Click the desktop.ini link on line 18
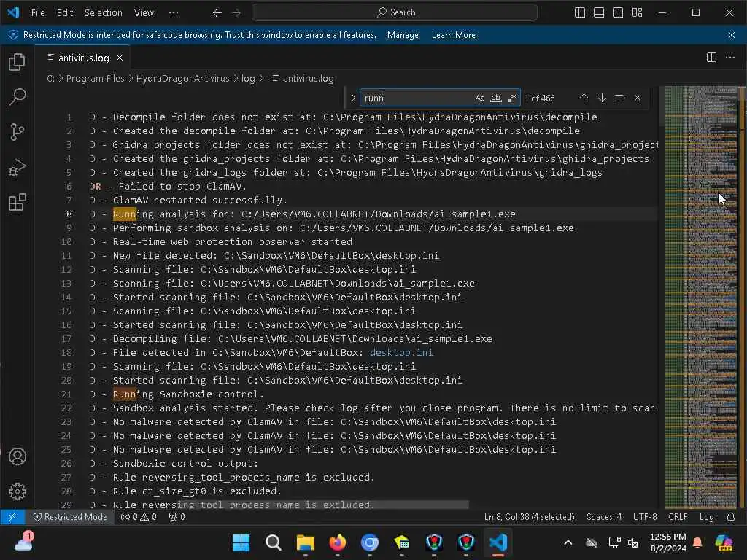Screen dimensions: 747x560 (x=402, y=352)
